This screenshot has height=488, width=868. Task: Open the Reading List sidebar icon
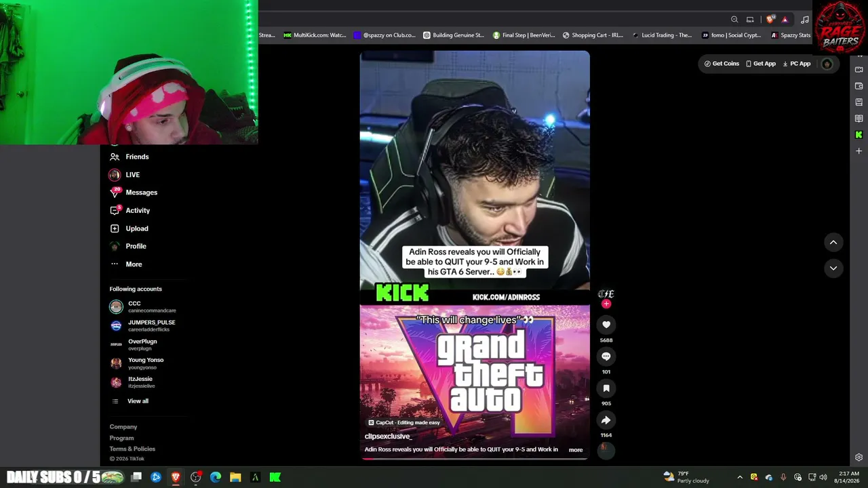pos(859,119)
